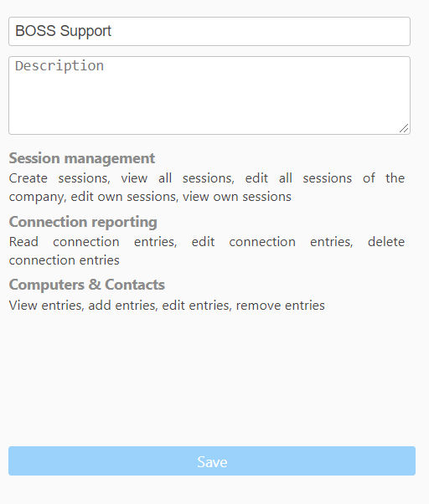Screen dimensions: 429x504
Task: Click 'edit connection' text under Connection reporting
Action: (244, 242)
